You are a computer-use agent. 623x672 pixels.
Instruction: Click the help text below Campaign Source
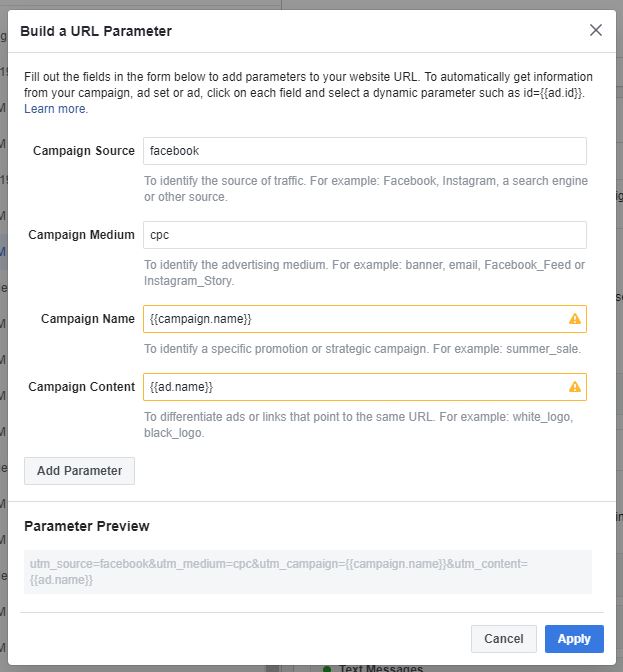tap(365, 189)
